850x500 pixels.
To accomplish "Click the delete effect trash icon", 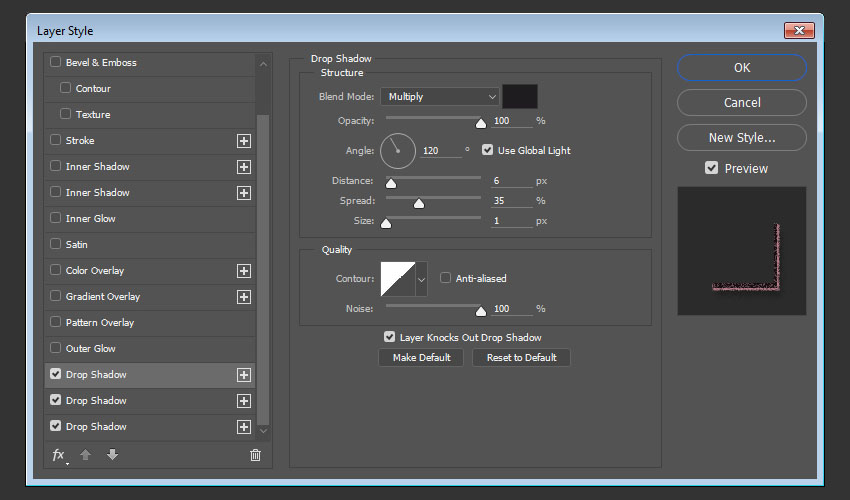I will click(x=255, y=455).
